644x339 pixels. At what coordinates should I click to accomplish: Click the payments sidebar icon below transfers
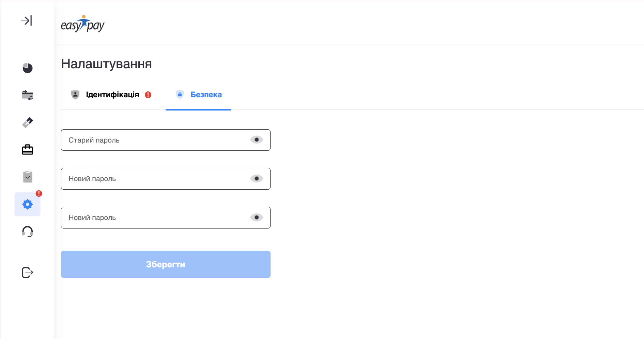click(x=28, y=122)
